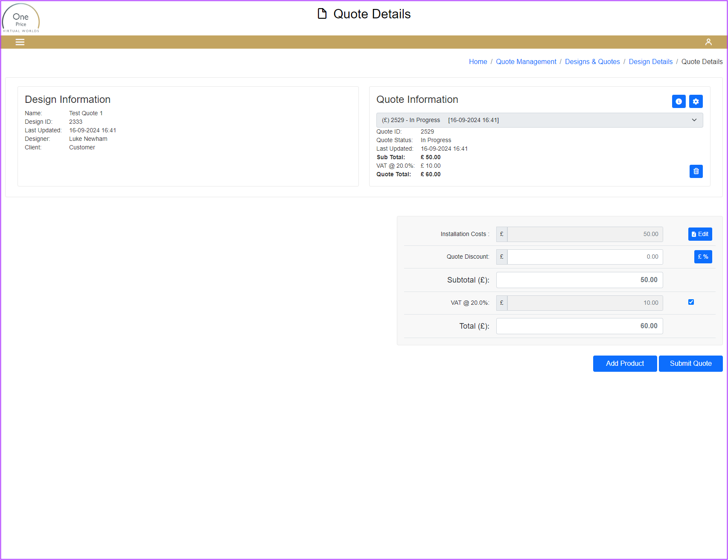This screenshot has height=560, width=728.
Task: Click the Installation Costs field
Action: (x=585, y=234)
